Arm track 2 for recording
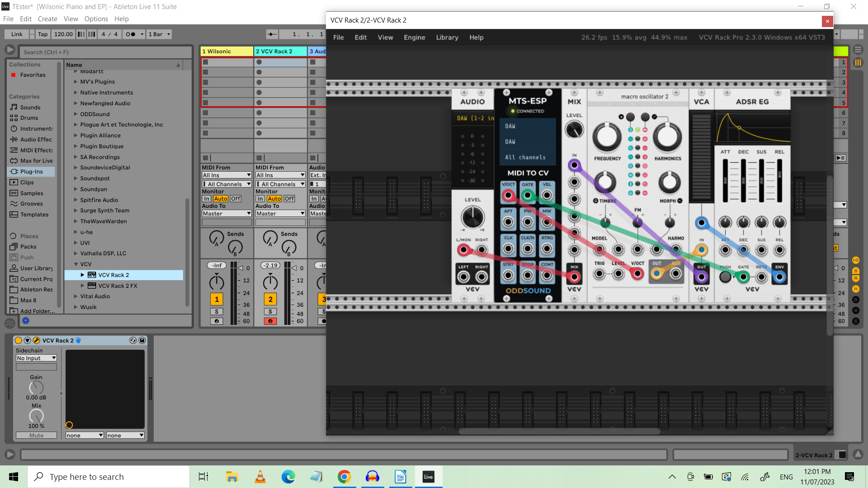 pos(270,321)
